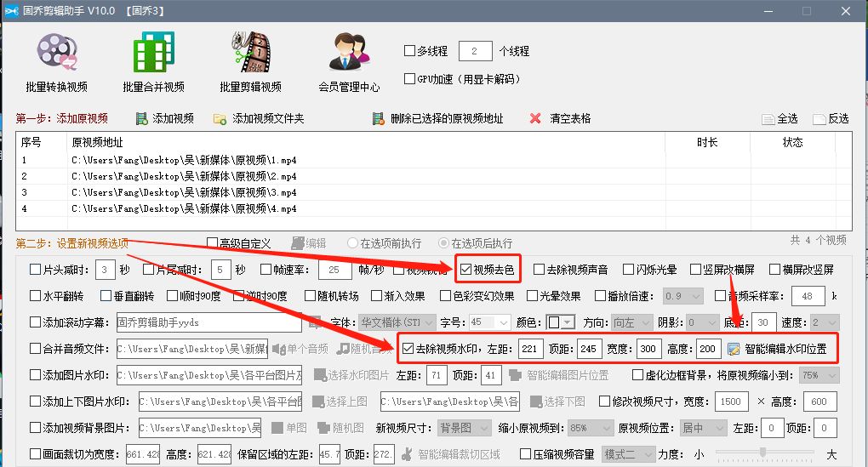Select 在选项前执行 radio button
Screen dimensions: 868x467
pos(352,243)
